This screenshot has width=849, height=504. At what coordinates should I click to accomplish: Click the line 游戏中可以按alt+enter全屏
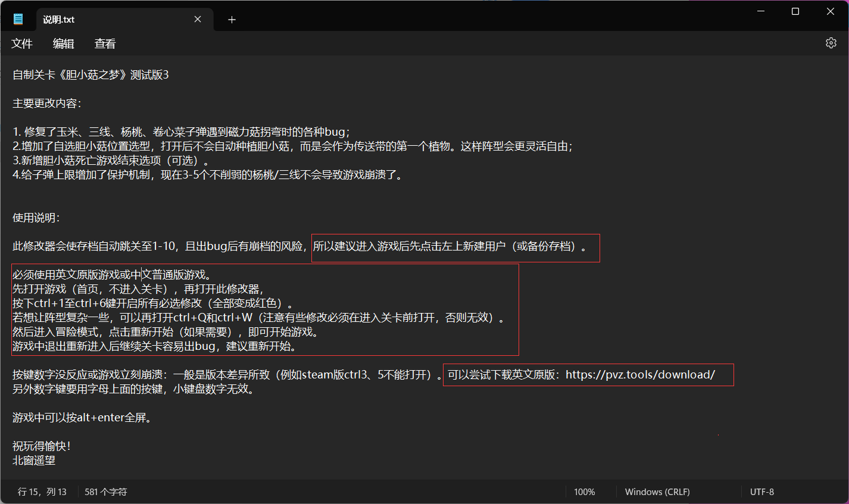[82, 418]
